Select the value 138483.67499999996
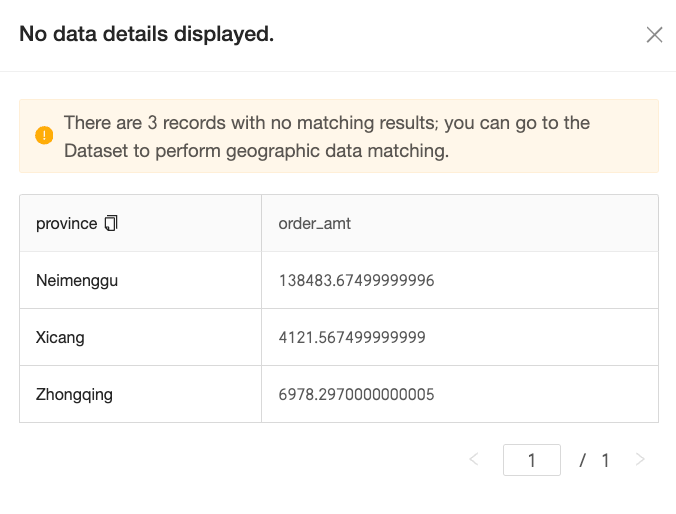Screen dimensions: 676x514 [x=357, y=280]
